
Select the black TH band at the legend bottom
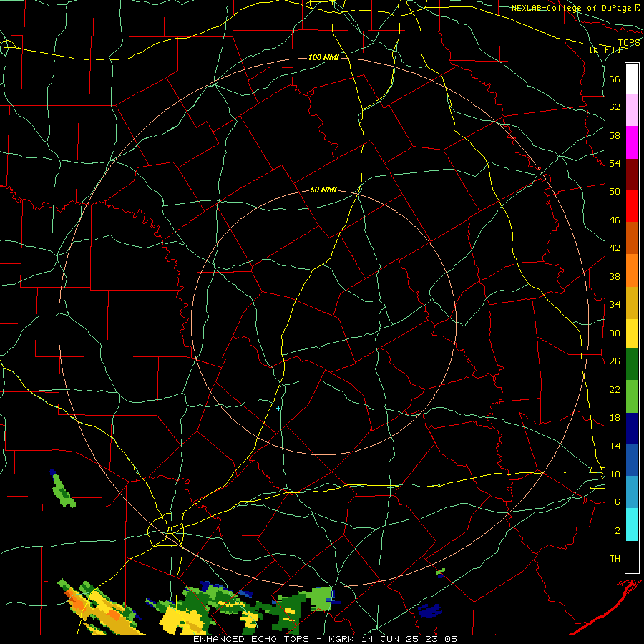coord(632,557)
